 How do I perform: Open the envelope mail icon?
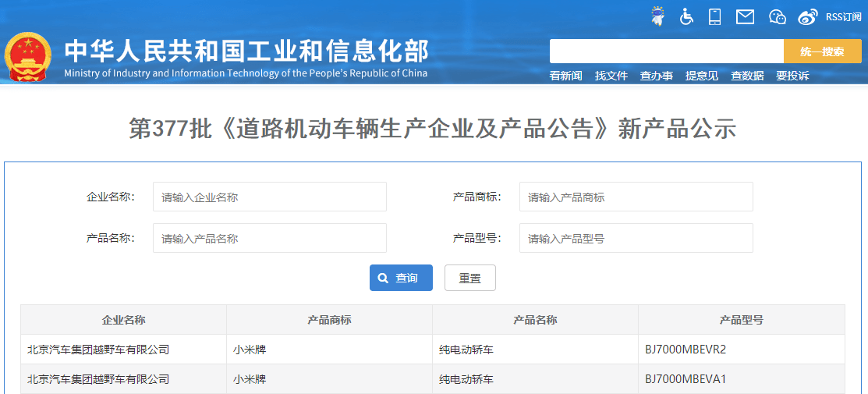coord(745,16)
